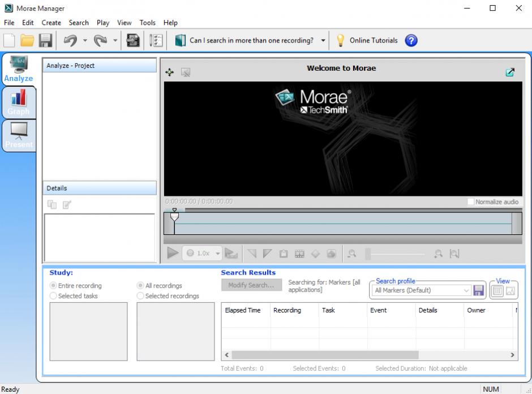
Task: Expand the Redo history dropdown arrow
Action: click(115, 40)
